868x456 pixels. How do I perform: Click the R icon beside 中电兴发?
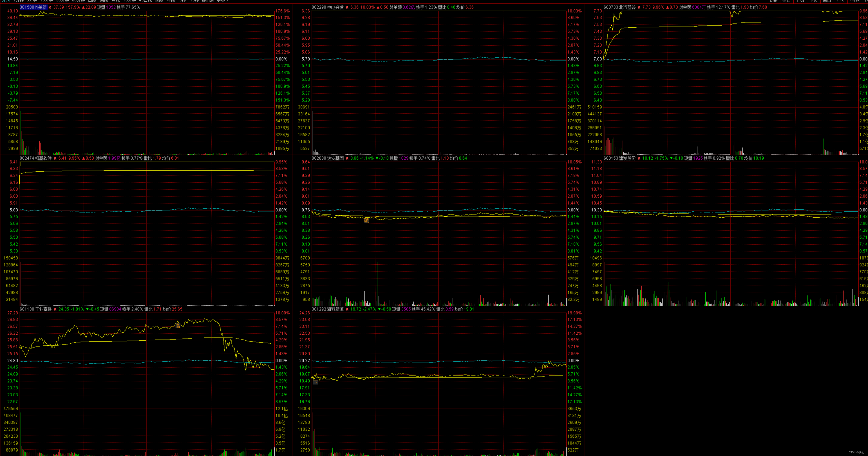347,7
